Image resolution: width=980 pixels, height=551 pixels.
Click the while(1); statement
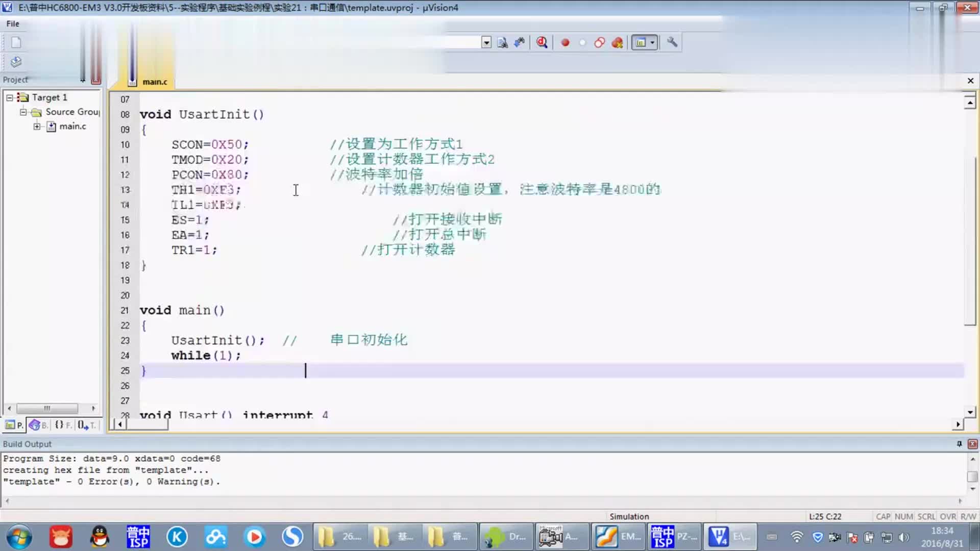(x=206, y=356)
